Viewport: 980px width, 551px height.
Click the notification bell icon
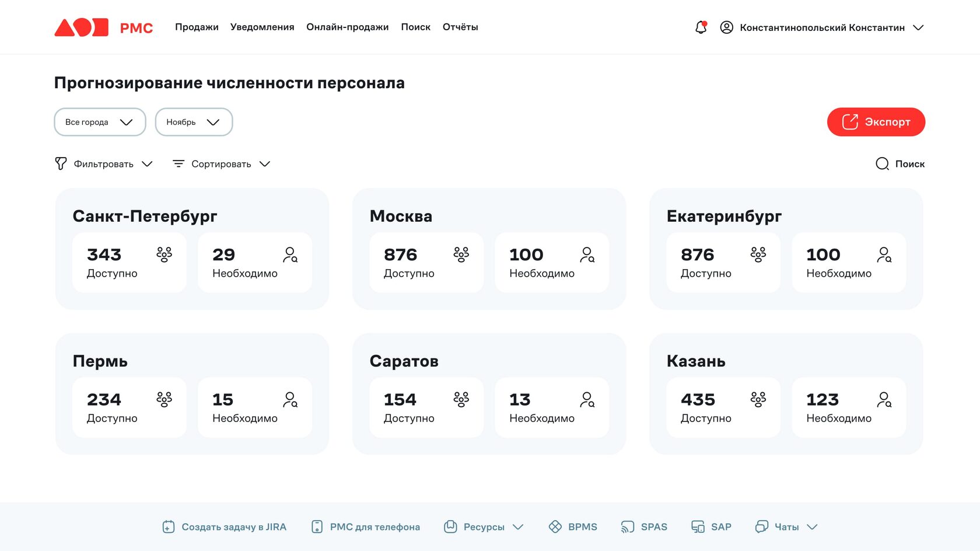[701, 27]
